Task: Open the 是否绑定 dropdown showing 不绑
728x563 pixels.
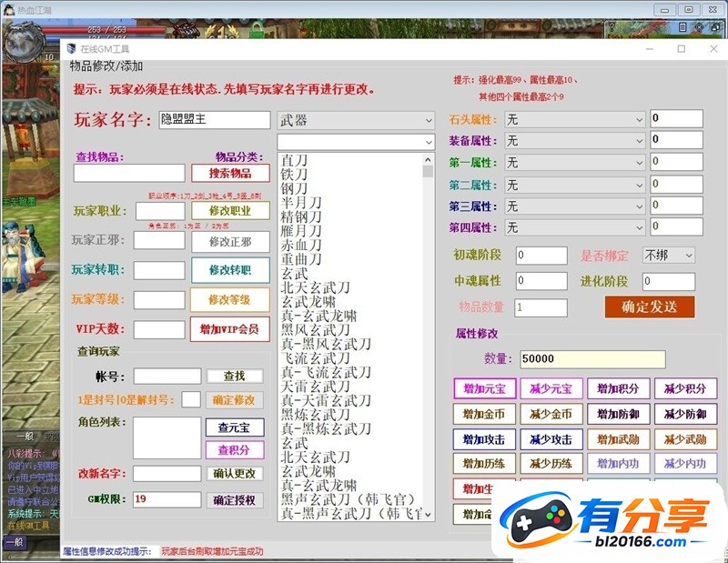Action: (669, 256)
